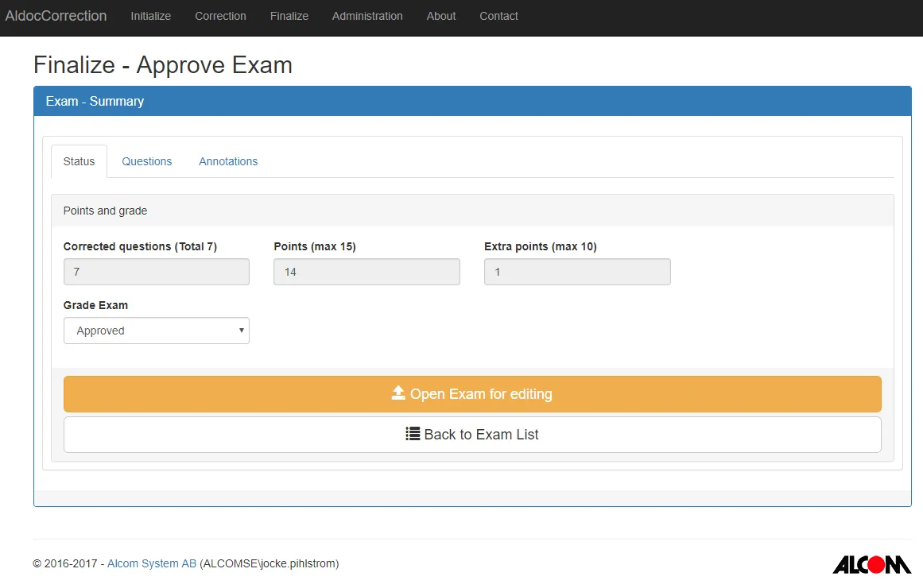Open the Correction menu item
This screenshot has height=588, width=923.
click(220, 16)
